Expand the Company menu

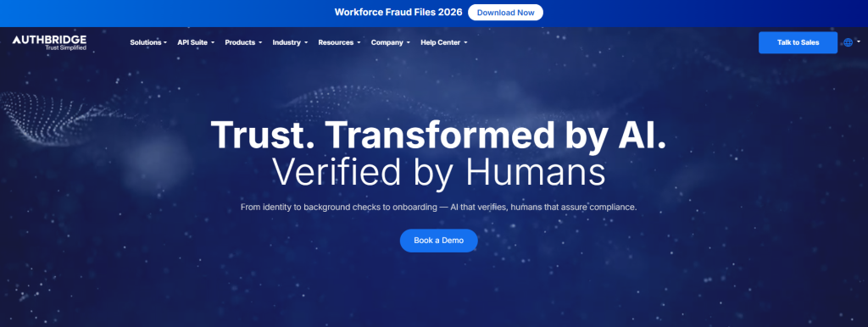click(x=391, y=42)
